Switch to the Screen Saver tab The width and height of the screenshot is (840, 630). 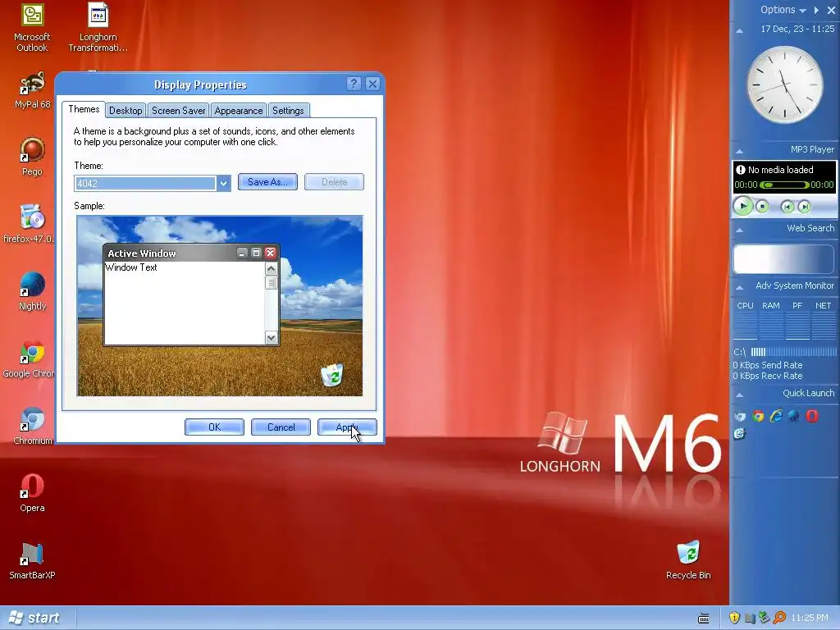178,111
